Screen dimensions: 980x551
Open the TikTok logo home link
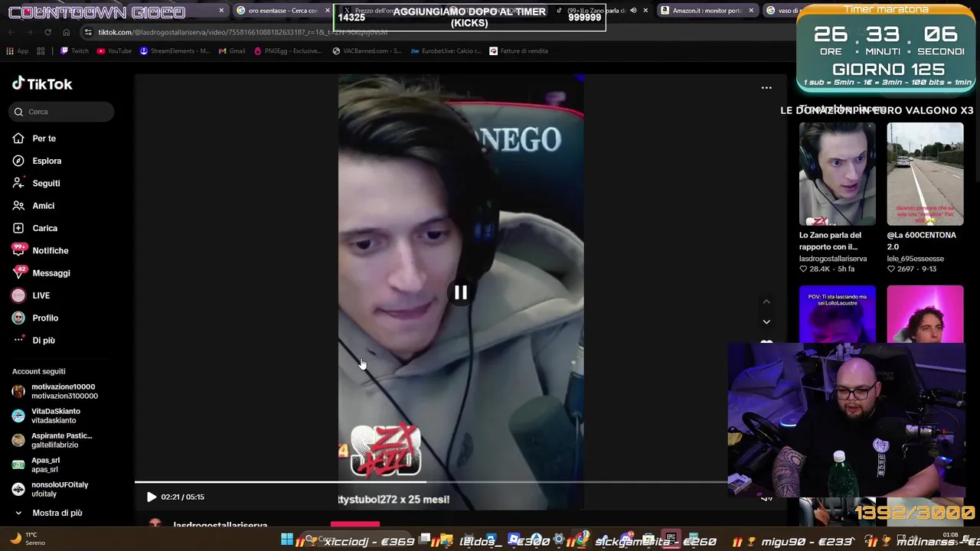click(x=42, y=84)
